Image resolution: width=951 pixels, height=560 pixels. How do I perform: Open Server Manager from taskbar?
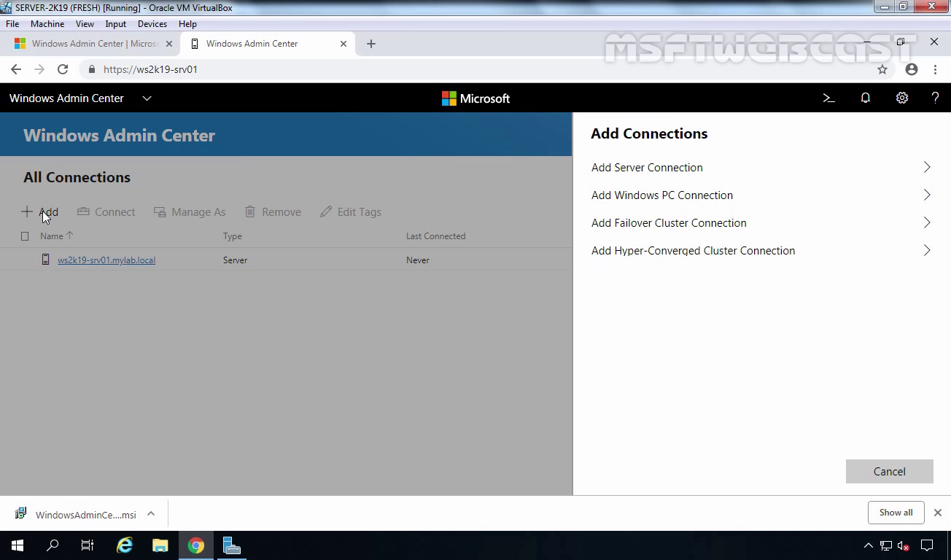pyautogui.click(x=232, y=545)
